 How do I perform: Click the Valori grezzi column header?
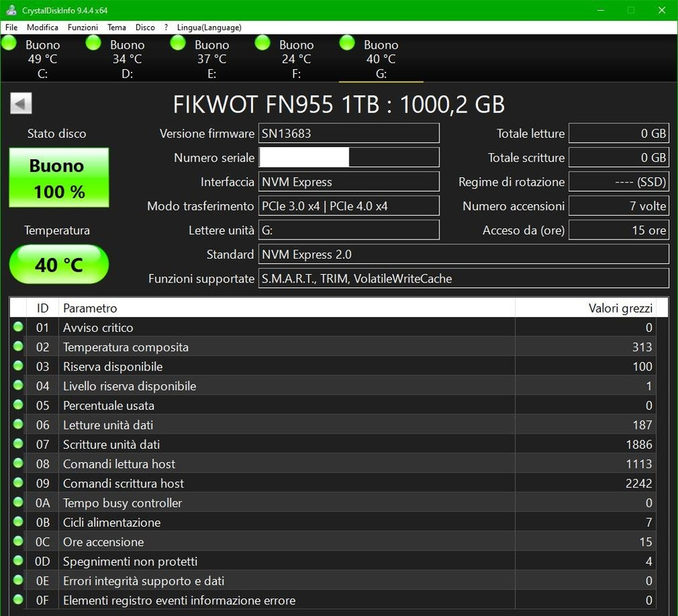pos(586,308)
